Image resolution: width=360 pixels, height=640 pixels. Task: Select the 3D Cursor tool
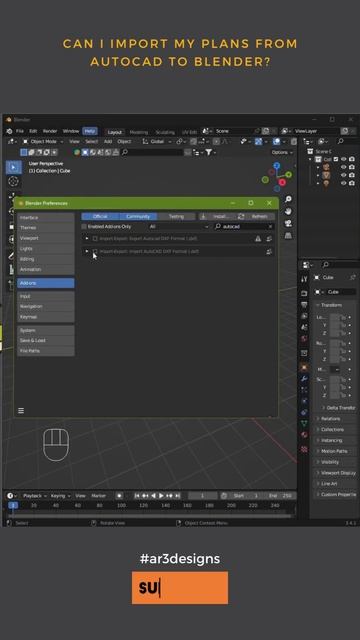click(x=13, y=181)
